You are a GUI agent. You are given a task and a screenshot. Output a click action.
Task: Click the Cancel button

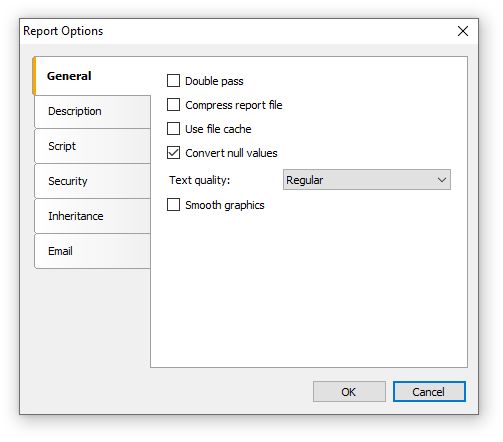click(429, 392)
